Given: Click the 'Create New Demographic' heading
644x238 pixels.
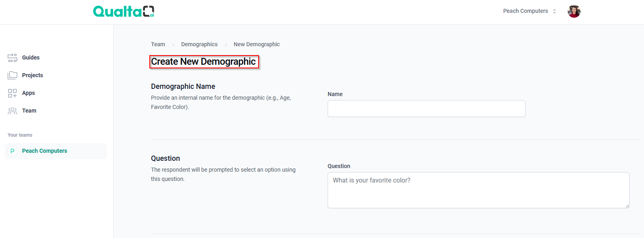Looking at the screenshot, I should tap(204, 62).
